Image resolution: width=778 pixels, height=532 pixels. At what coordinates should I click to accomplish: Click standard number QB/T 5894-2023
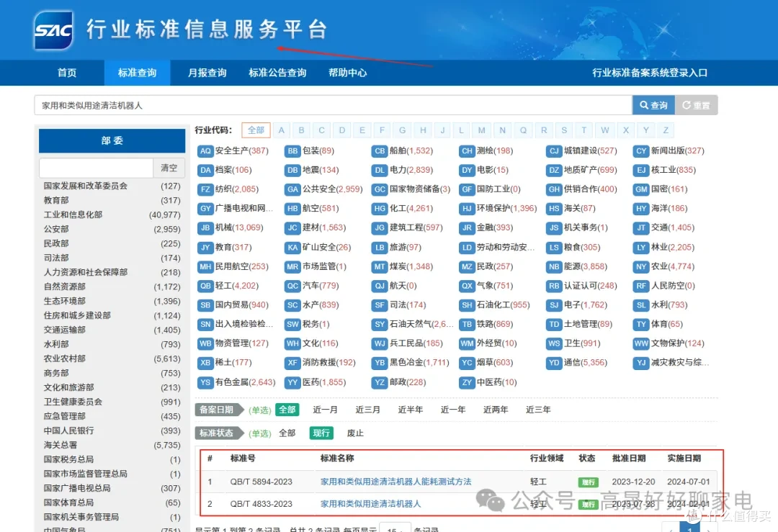pyautogui.click(x=261, y=482)
